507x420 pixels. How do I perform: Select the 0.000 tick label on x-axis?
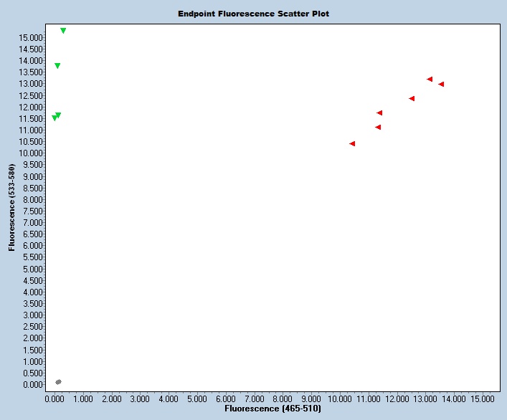click(55, 398)
